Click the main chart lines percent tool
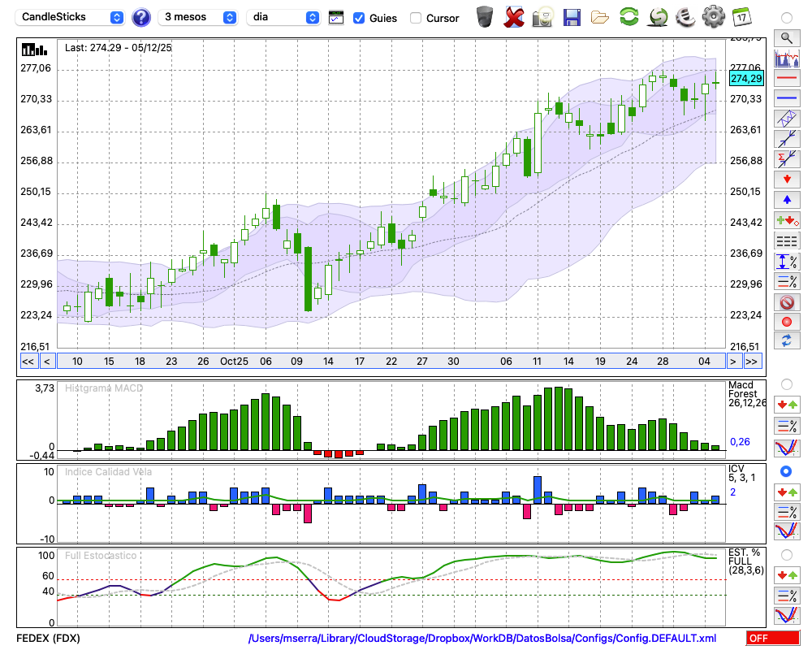Screen dimensions: 812x650 [787, 281]
